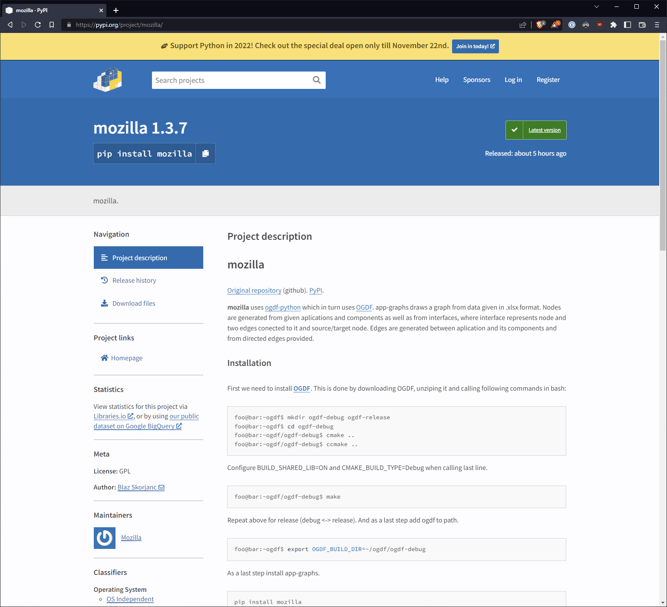Click the 'pip install mozilla' command text
The height and width of the screenshot is (607, 667).
(144, 154)
